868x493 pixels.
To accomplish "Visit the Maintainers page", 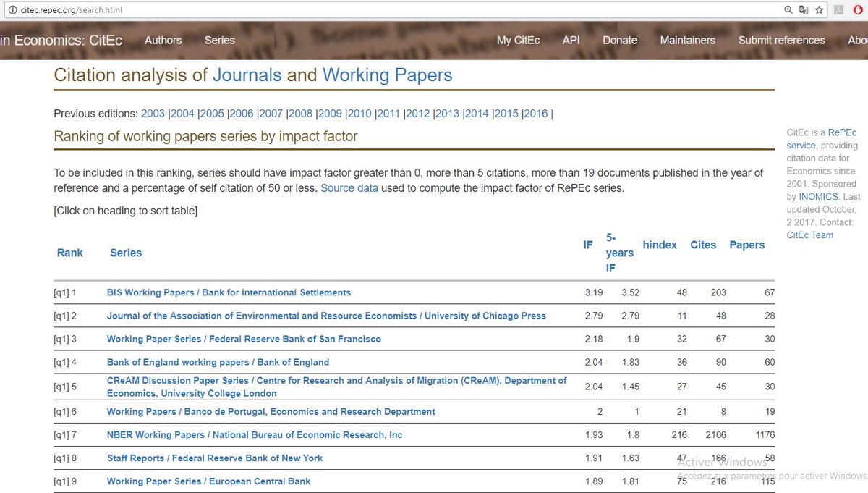I will [687, 41].
